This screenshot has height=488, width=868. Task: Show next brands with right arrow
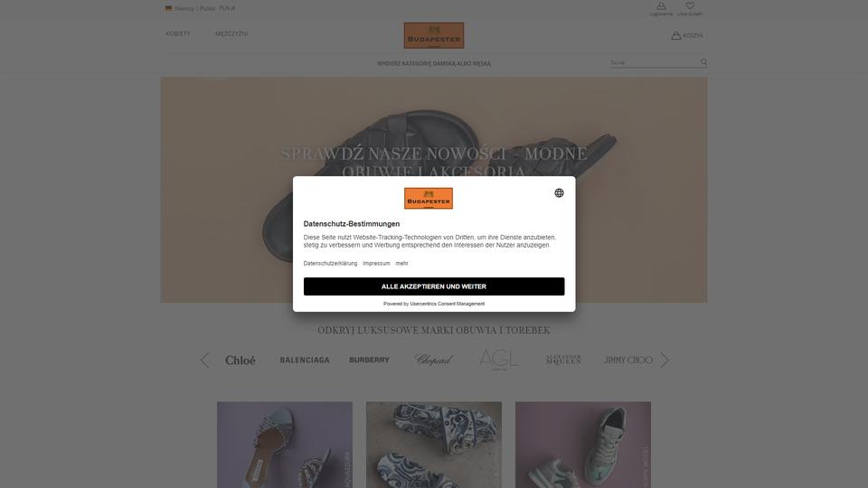click(x=665, y=361)
